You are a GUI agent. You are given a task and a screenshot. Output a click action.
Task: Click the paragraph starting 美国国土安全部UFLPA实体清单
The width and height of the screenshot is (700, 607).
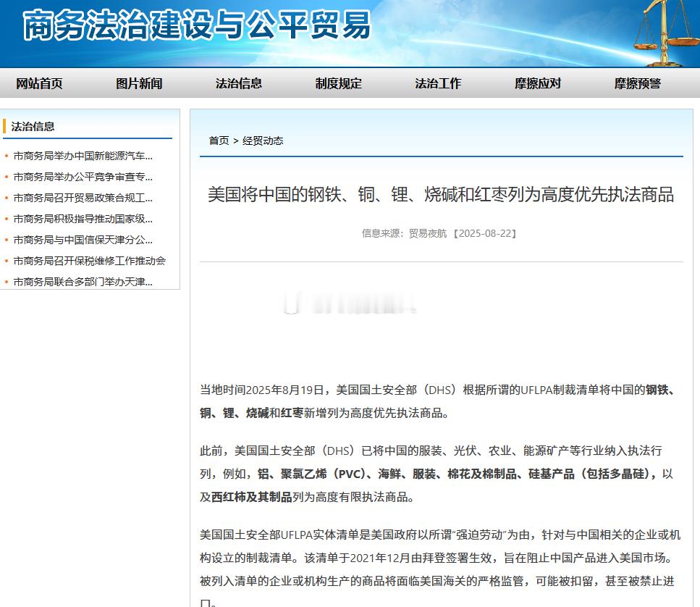(439, 567)
